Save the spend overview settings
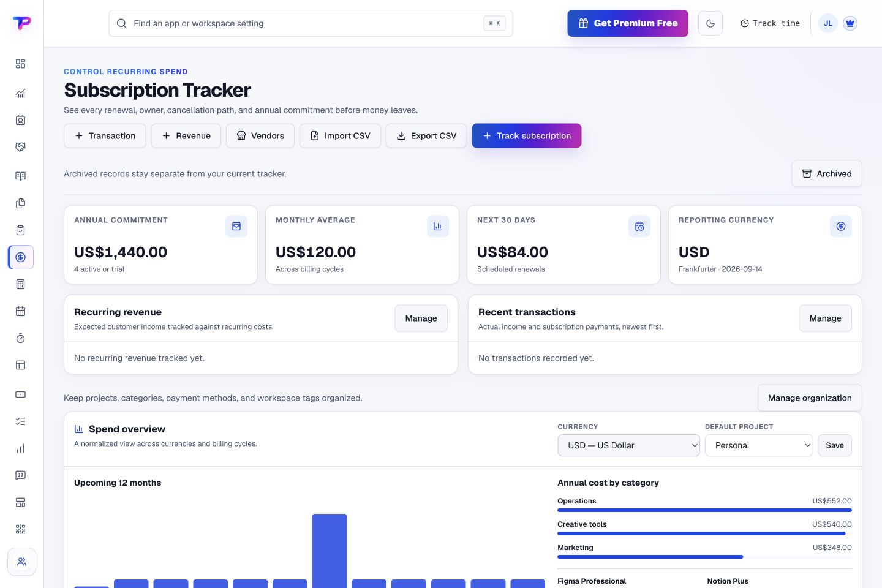882x588 pixels. click(x=835, y=445)
